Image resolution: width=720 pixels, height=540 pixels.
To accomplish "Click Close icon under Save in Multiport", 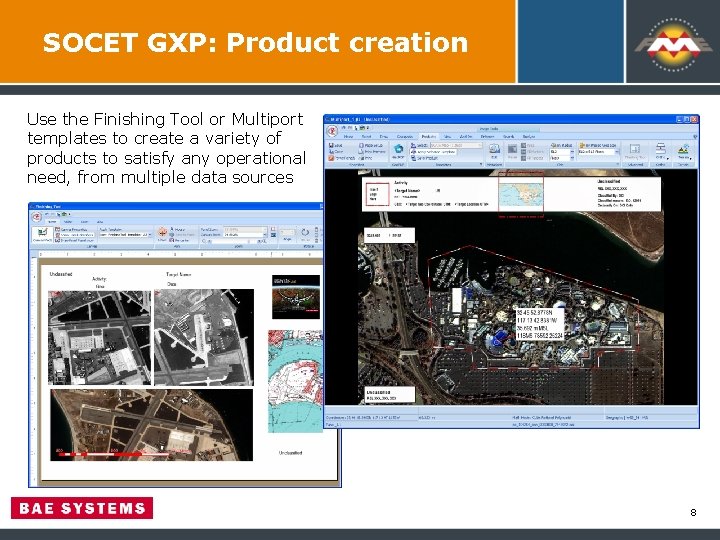I will 336,152.
